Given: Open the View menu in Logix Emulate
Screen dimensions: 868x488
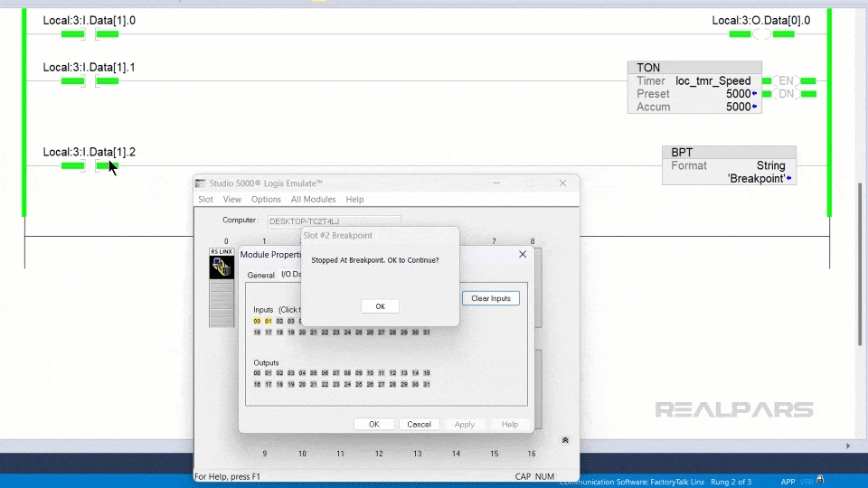Looking at the screenshot, I should click(x=232, y=199).
